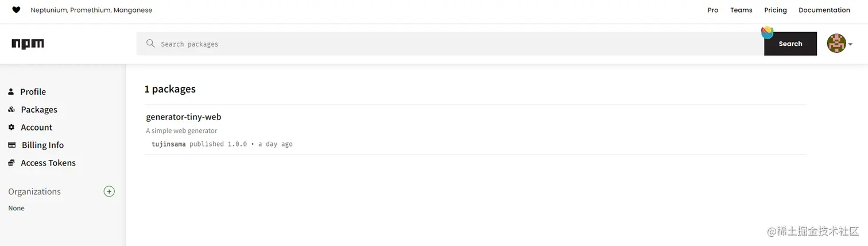Click the black heart icon
The height and width of the screenshot is (246, 868).
[16, 10]
